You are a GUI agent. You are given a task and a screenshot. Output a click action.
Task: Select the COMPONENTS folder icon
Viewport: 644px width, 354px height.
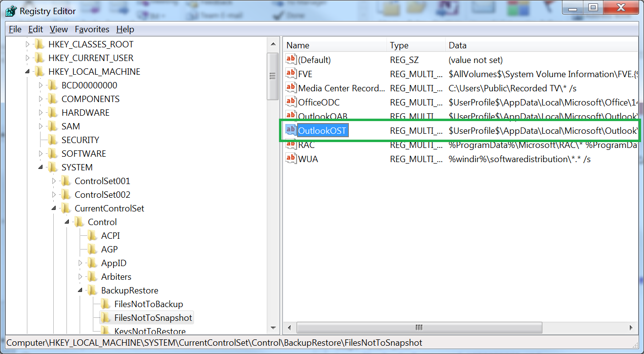click(x=53, y=99)
